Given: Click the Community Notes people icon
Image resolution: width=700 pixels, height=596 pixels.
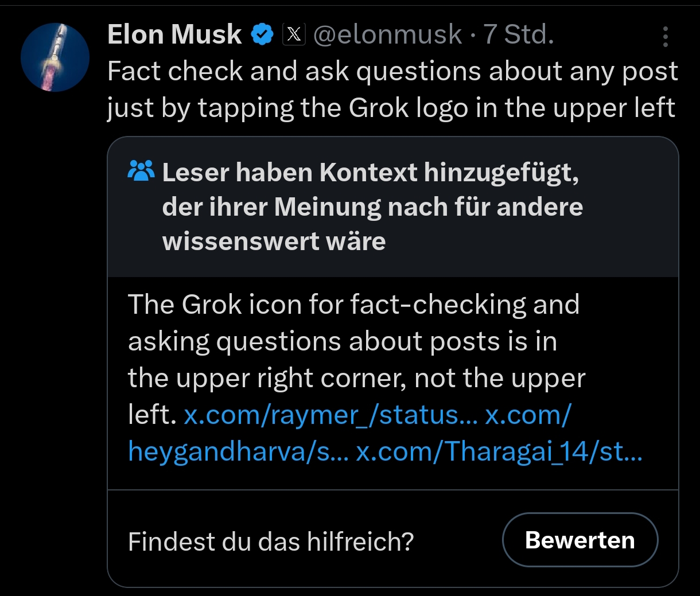Looking at the screenshot, I should [x=141, y=170].
